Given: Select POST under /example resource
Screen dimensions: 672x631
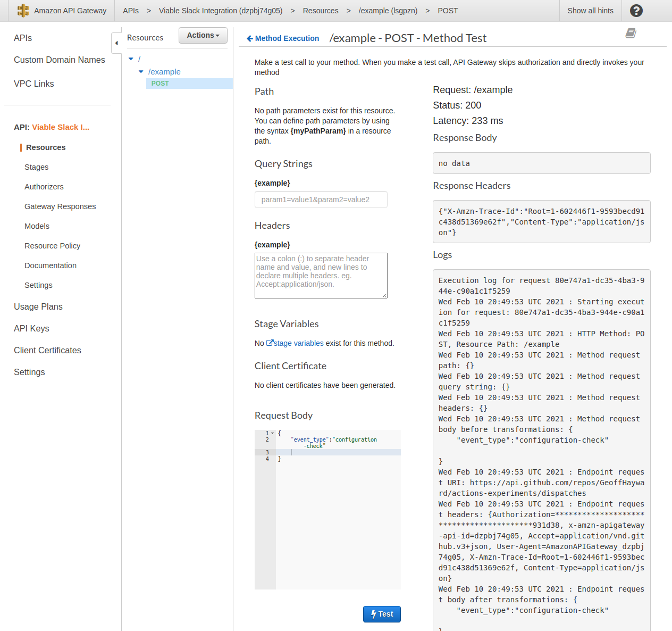Looking at the screenshot, I should pos(160,83).
